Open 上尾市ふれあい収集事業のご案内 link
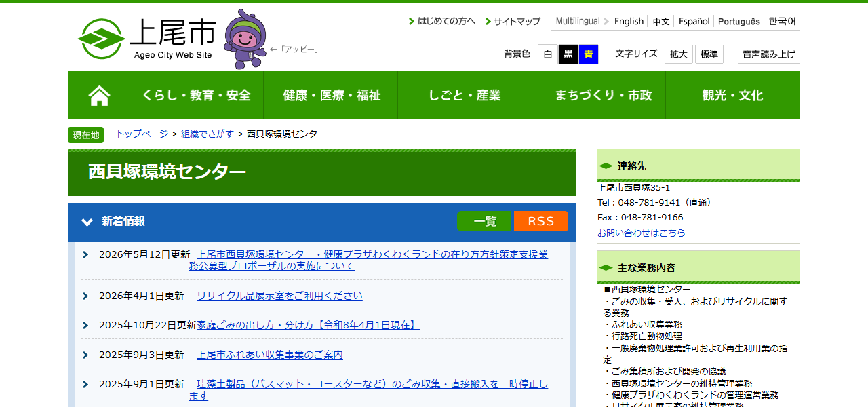Viewport: 868px width, 407px height. tap(270, 355)
